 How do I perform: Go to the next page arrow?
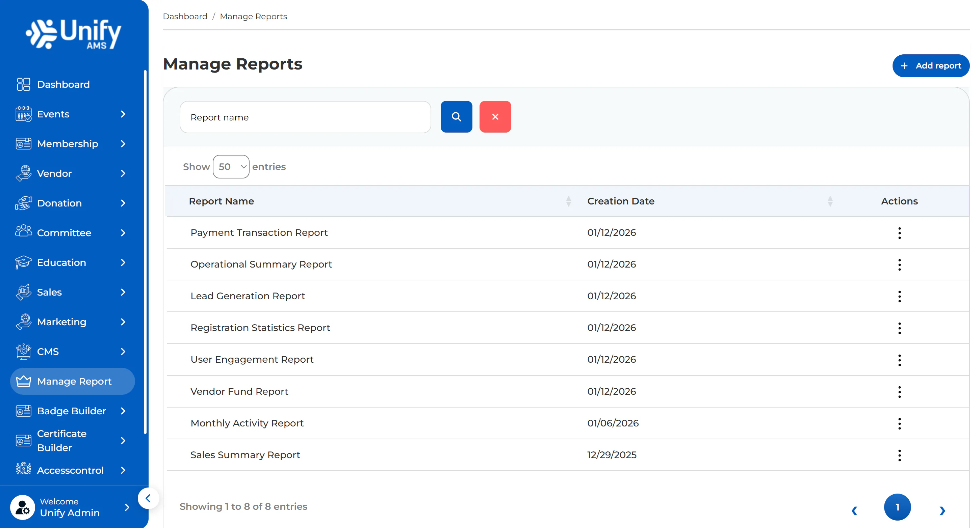click(942, 510)
